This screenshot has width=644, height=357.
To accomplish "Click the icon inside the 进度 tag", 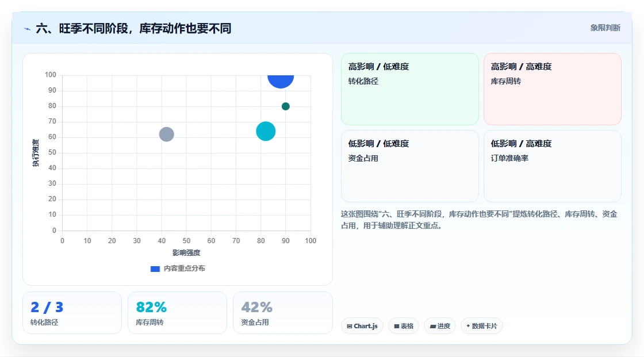I will [x=433, y=326].
